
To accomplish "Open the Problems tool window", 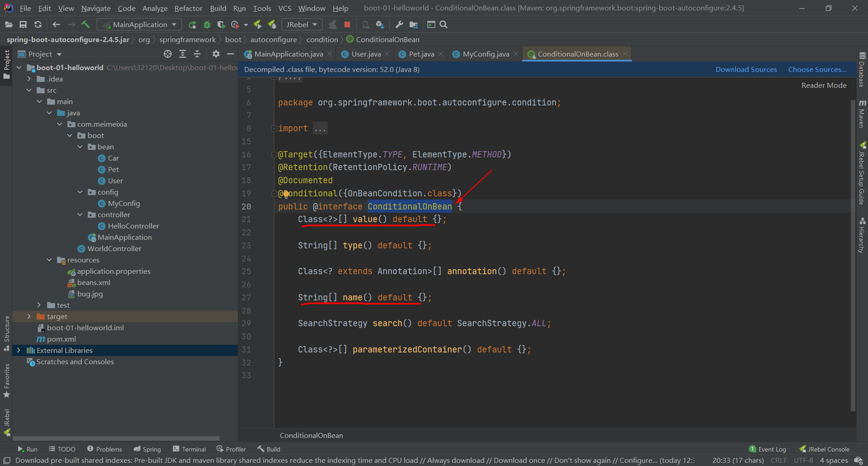I will click(104, 449).
